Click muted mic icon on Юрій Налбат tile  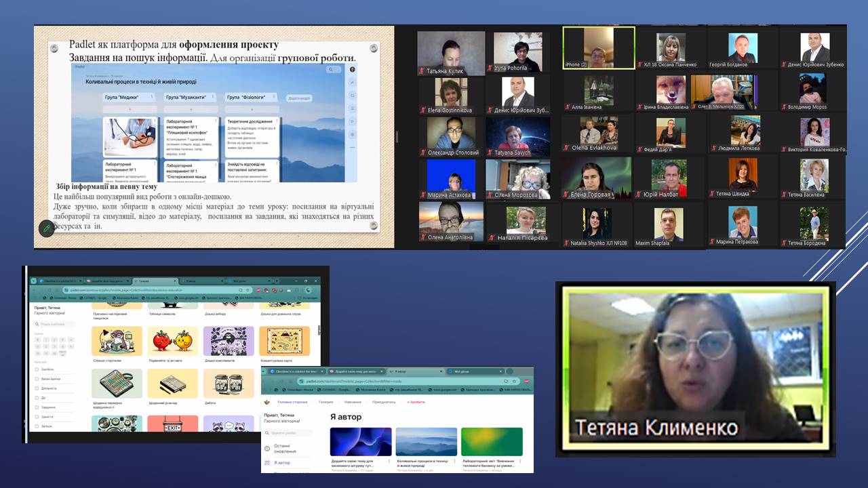638,195
